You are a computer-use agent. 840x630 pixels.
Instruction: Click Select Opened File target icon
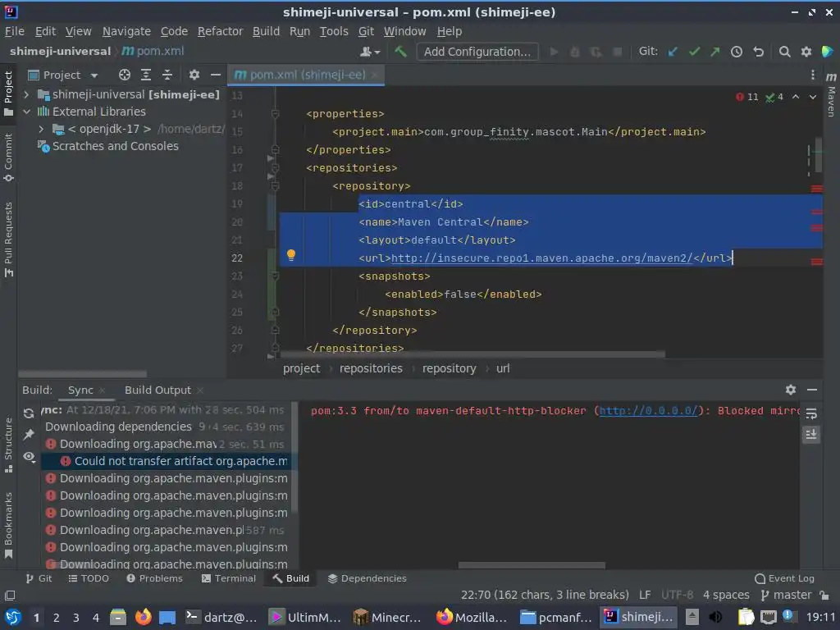[x=125, y=75]
